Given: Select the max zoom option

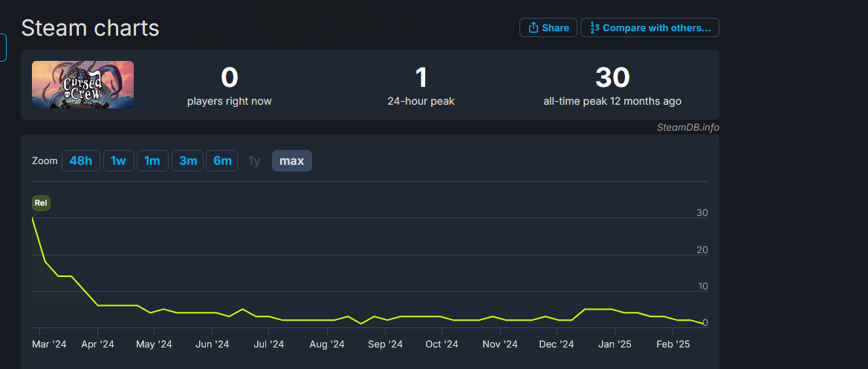Looking at the screenshot, I should click(x=292, y=161).
